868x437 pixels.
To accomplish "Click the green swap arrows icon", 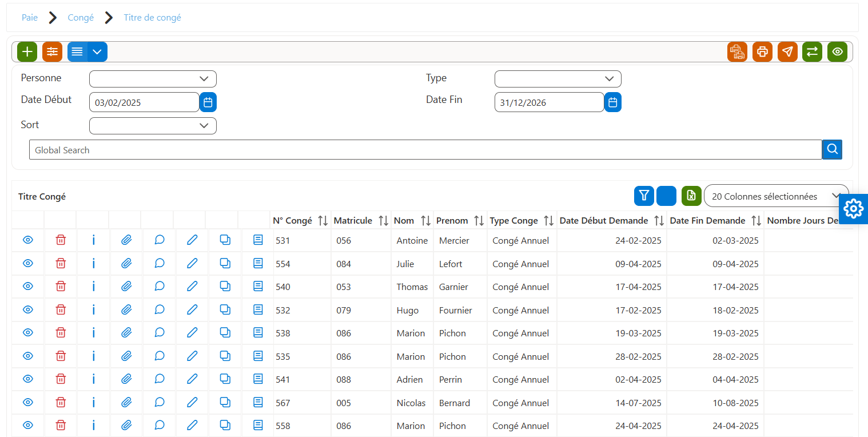I will click(812, 51).
